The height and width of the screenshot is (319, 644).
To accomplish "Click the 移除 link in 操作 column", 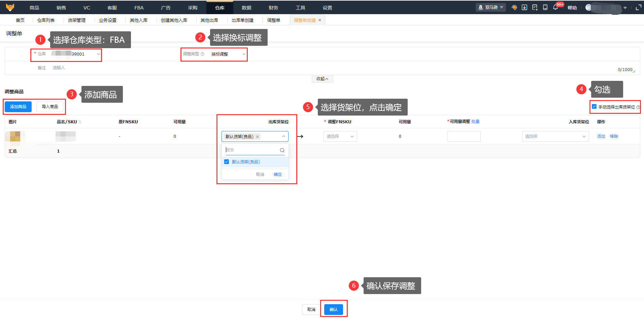I will click(x=614, y=136).
